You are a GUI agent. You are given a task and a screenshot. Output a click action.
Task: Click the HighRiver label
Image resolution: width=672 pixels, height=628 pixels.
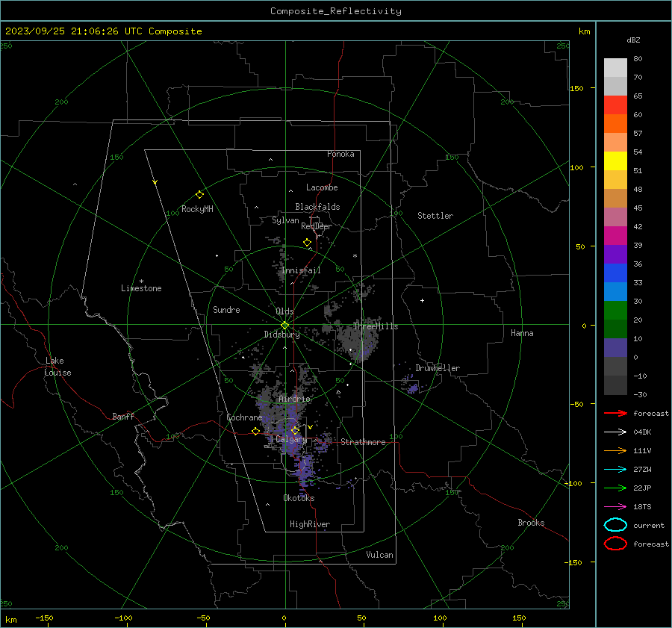point(309,524)
